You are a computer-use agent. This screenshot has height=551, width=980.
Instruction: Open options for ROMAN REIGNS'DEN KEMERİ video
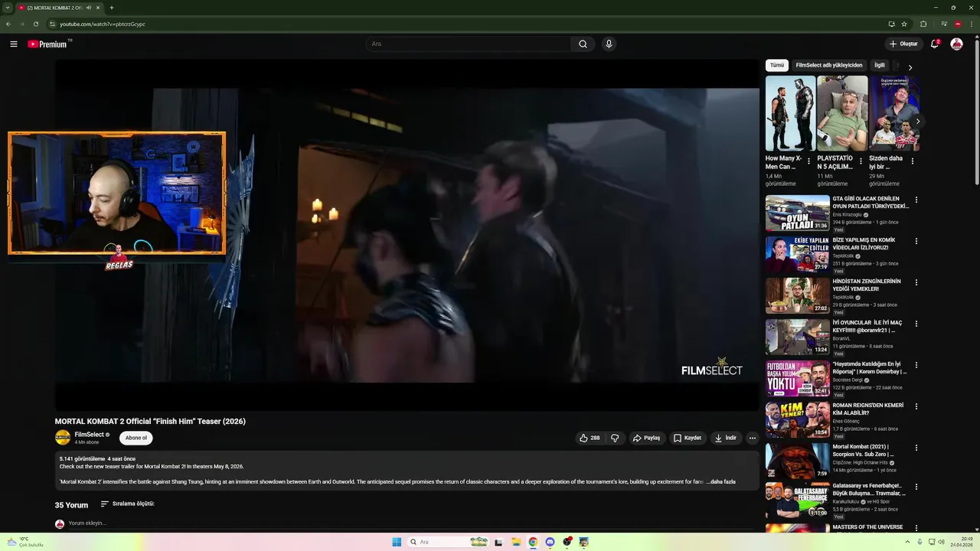(x=916, y=407)
